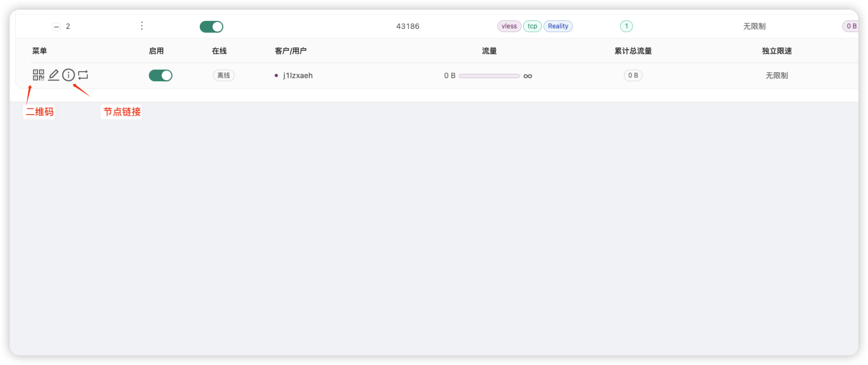The width and height of the screenshot is (868, 365).
Task: Collapse inbound row 2 with minus button
Action: [x=57, y=27]
